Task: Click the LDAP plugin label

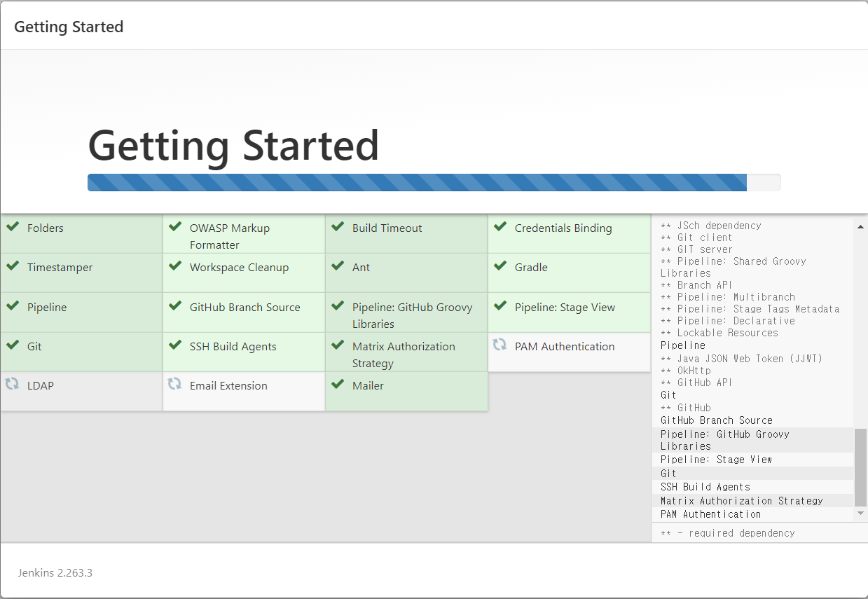Action: 41,386
